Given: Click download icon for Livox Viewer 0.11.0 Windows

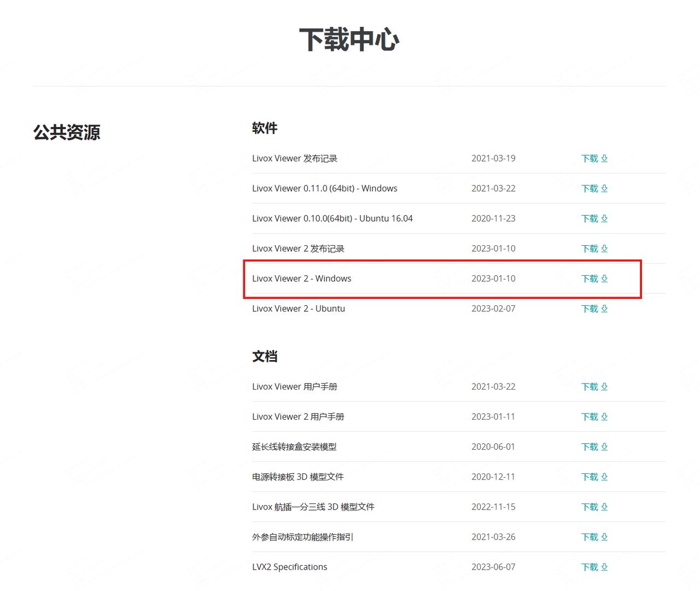Looking at the screenshot, I should click(x=604, y=188).
